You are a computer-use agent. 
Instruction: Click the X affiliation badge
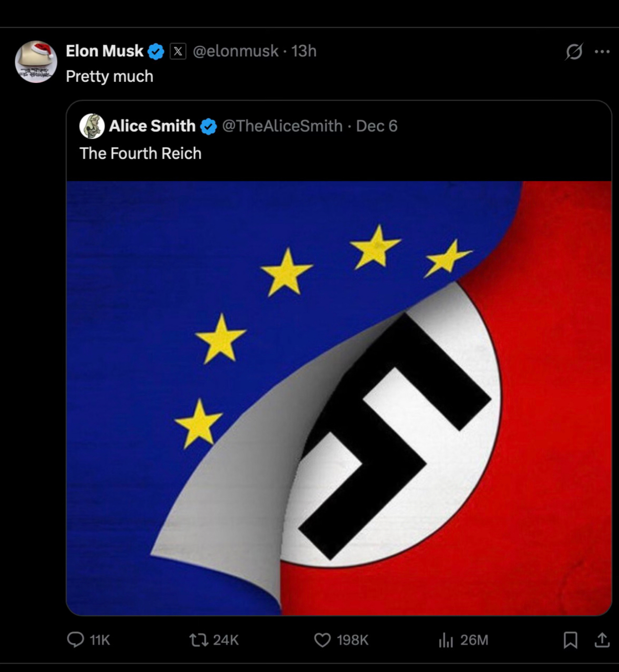tap(178, 51)
